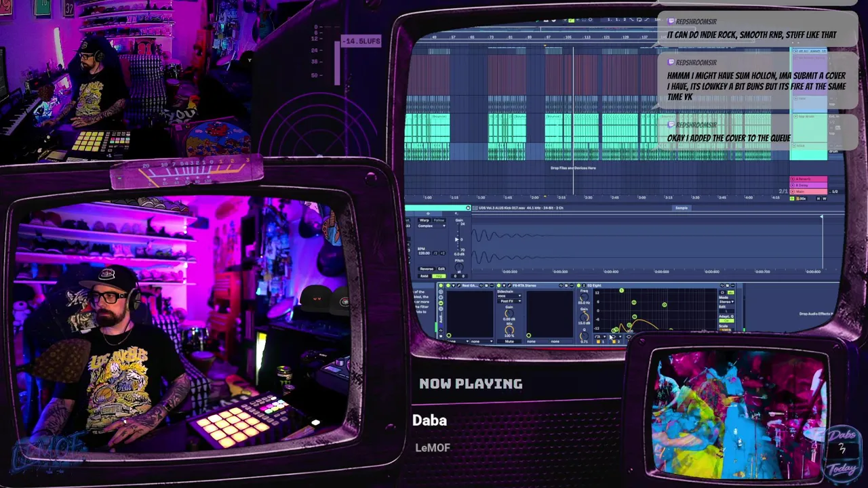Open the Sidechain vocs dropdown
This screenshot has height=488, width=868.
point(509,296)
